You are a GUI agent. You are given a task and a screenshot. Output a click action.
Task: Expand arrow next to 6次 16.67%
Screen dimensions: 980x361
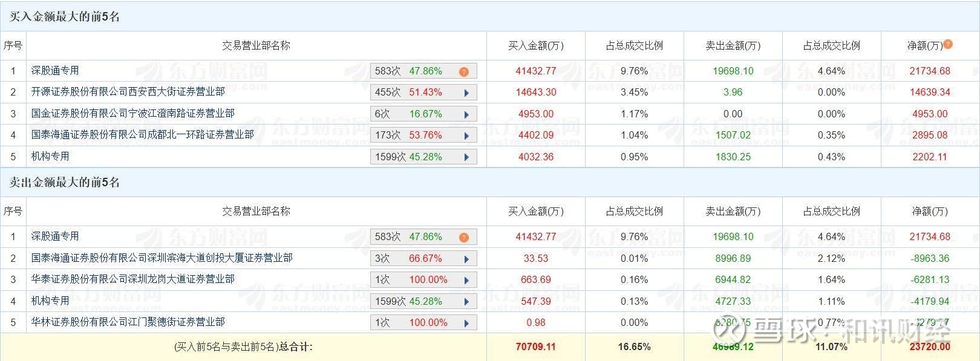466,115
